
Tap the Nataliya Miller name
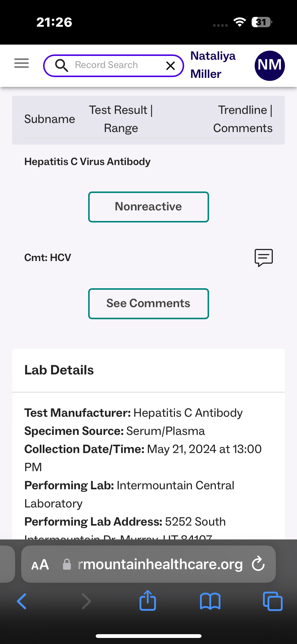213,65
